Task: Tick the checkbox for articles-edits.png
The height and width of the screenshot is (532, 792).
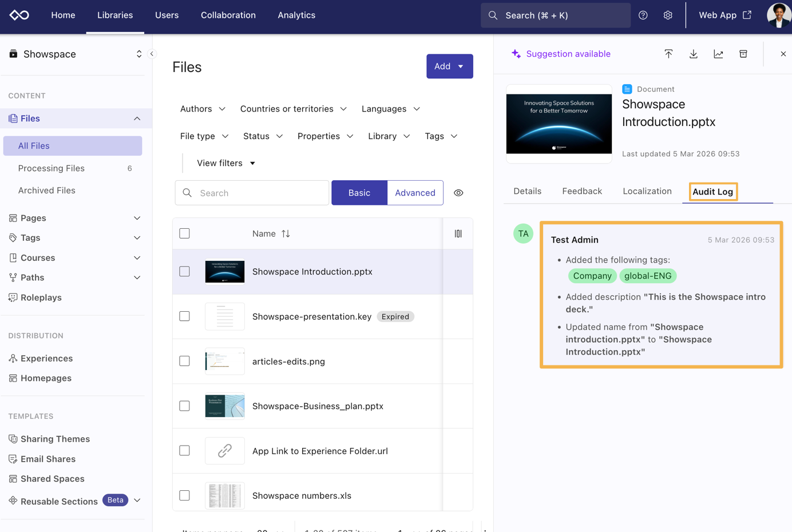Action: [184, 361]
